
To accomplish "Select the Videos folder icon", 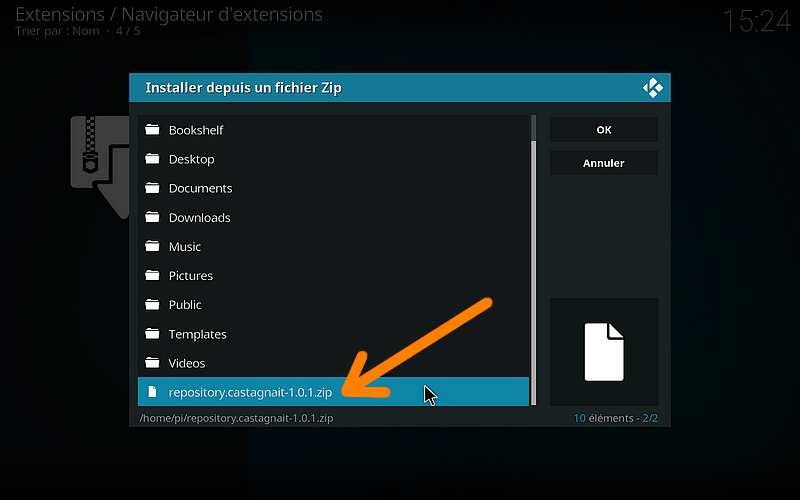I will (152, 362).
